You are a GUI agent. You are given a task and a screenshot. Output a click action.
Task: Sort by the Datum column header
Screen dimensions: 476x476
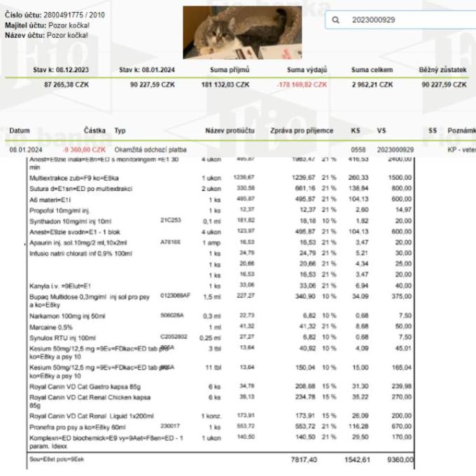(x=20, y=130)
